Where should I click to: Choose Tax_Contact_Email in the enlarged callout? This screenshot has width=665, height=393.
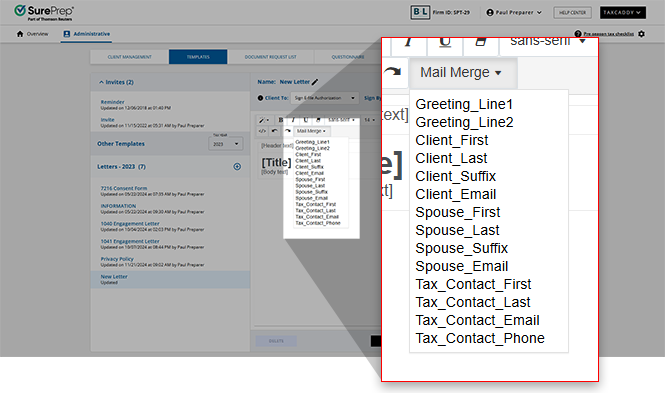coord(478,321)
